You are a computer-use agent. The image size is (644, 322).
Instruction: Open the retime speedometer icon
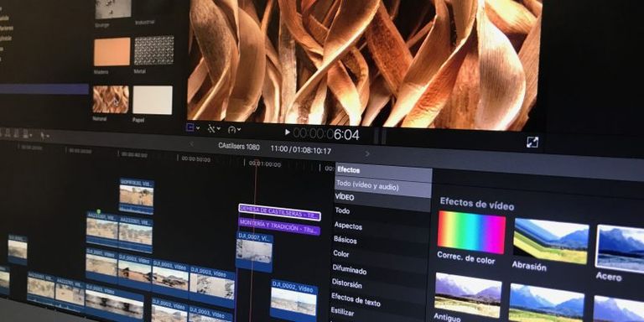pos(231,130)
